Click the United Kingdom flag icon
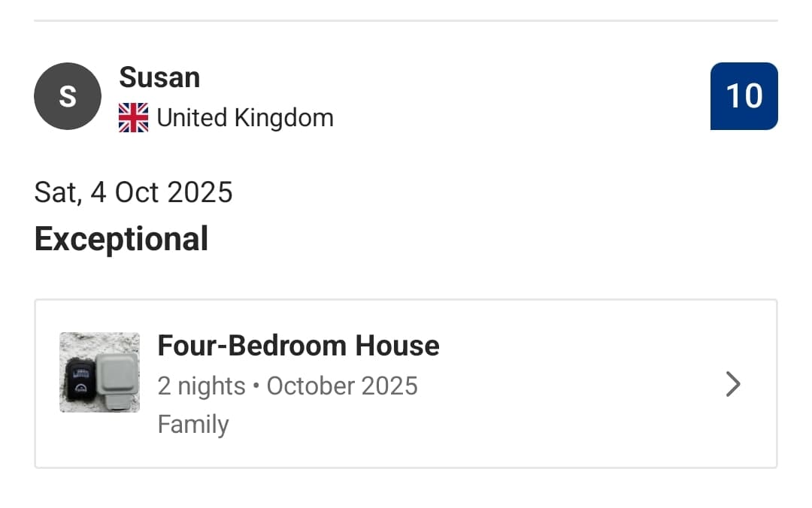Viewport: 812px width, 508px height. 134,118
